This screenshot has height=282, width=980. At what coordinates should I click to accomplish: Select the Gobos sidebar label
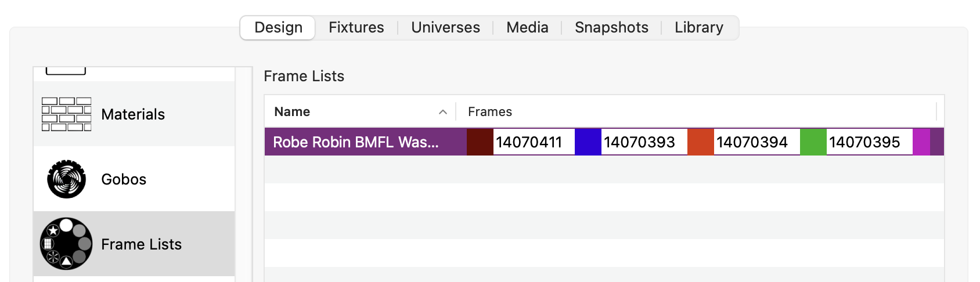point(124,179)
